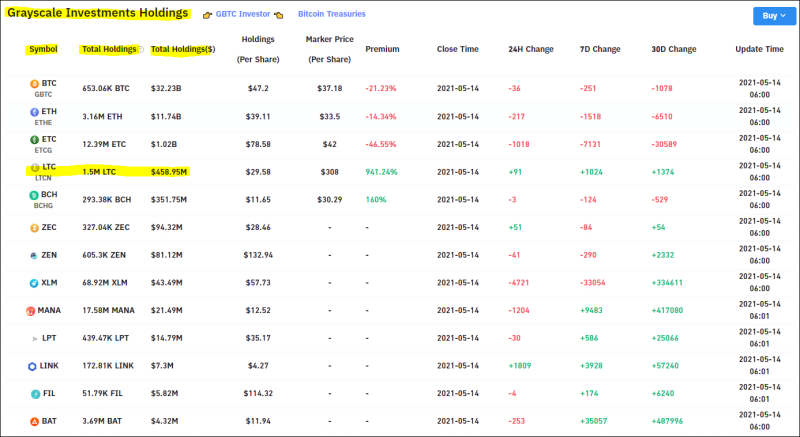Click the FIL coin icon

pos(35,394)
